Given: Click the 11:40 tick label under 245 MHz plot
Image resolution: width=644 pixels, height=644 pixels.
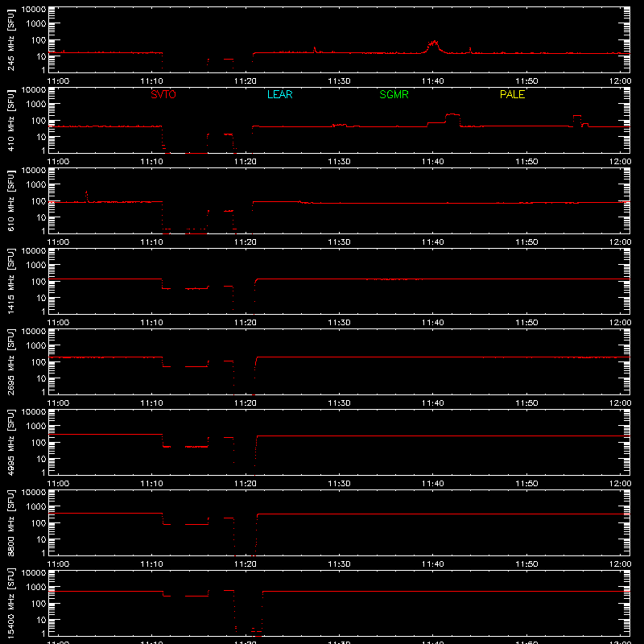Looking at the screenshot, I should [x=433, y=81].
